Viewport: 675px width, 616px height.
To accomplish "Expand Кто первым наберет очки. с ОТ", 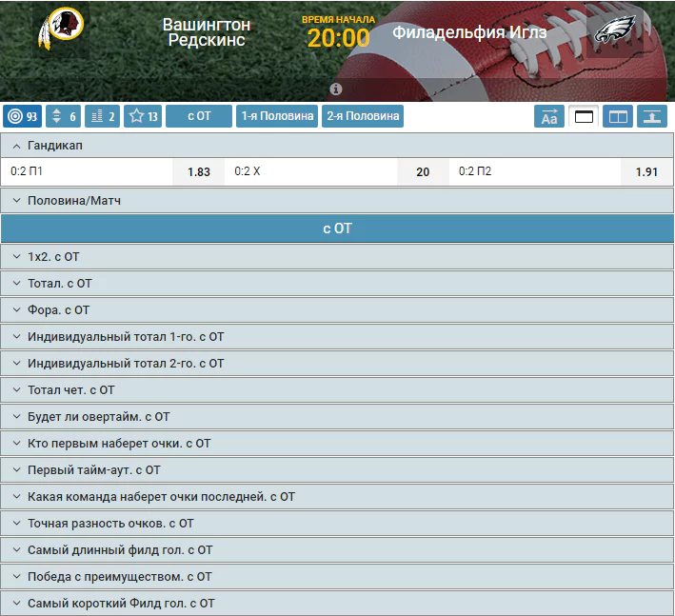I will [x=337, y=444].
